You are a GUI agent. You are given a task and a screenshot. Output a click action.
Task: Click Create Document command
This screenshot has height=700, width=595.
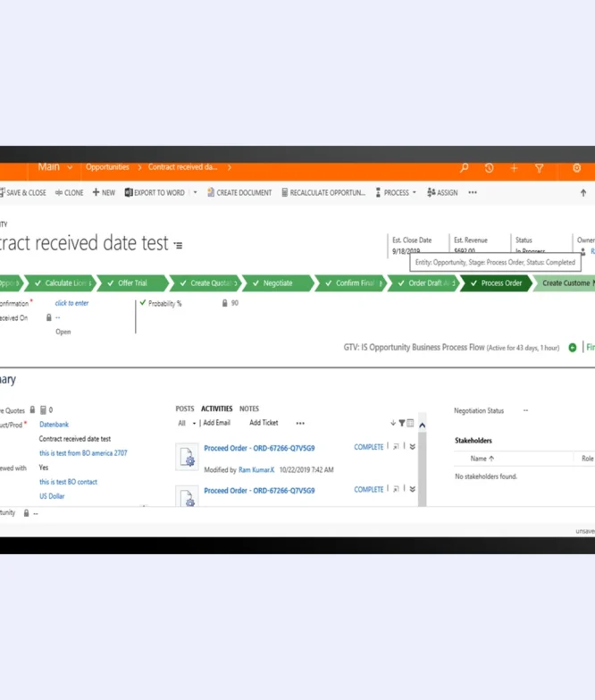click(239, 192)
